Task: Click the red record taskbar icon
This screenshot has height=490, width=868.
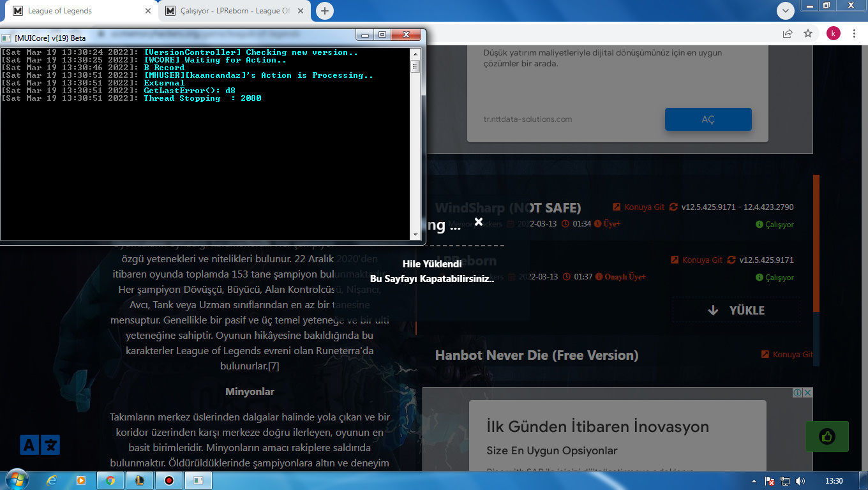Action: pos(169,480)
